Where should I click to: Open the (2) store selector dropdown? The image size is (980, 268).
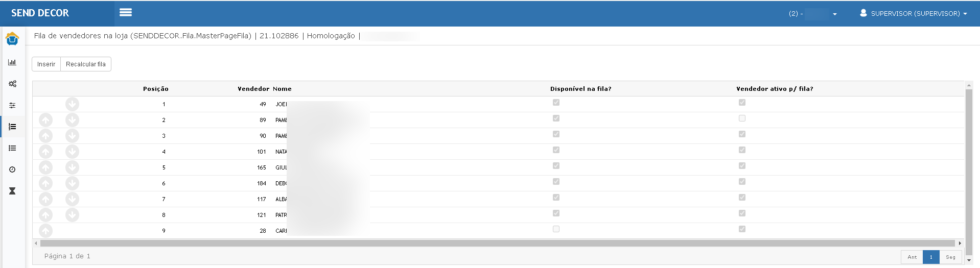pyautogui.click(x=813, y=14)
